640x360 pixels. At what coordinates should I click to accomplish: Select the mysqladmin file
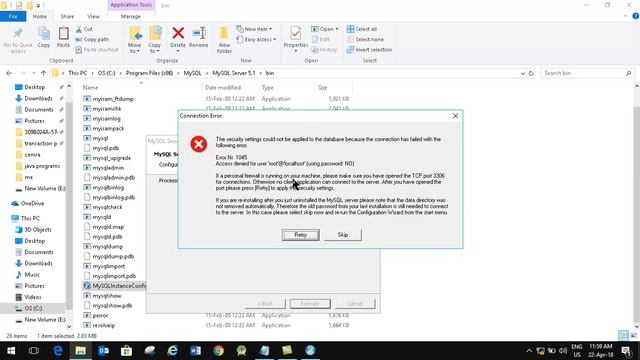tap(108, 168)
